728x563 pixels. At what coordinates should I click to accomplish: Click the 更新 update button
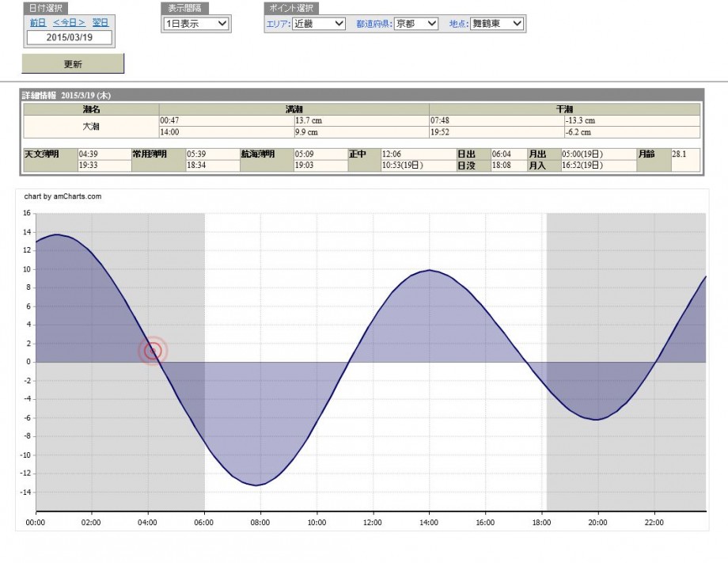pyautogui.click(x=73, y=63)
